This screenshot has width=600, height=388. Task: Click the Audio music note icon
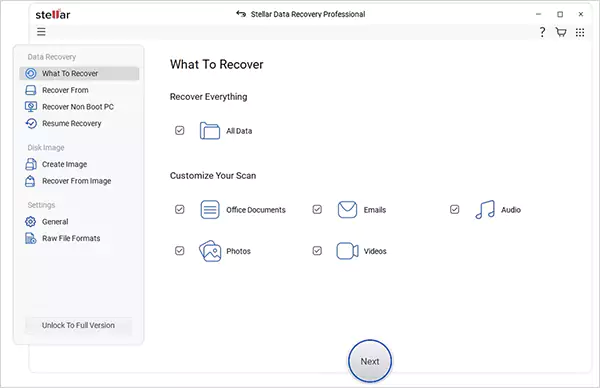click(x=485, y=209)
